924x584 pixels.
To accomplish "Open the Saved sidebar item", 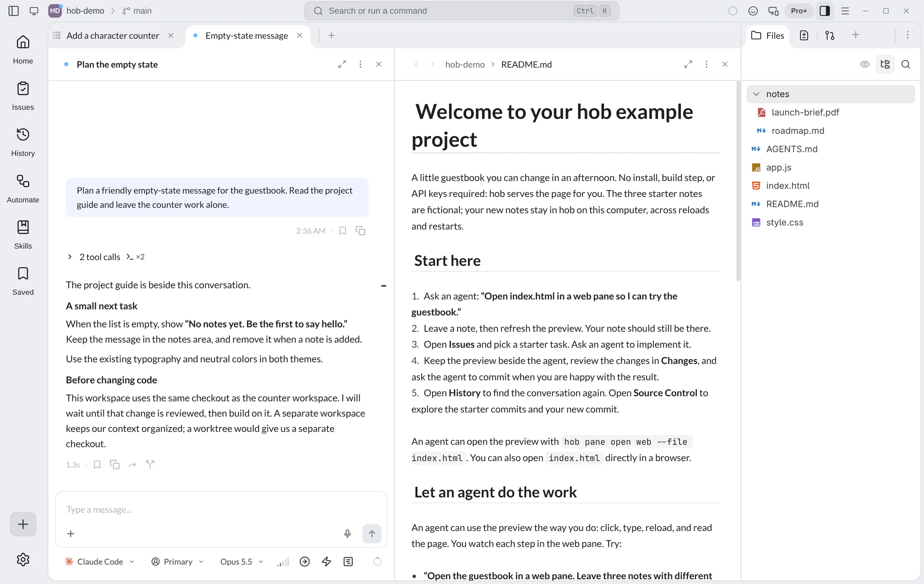I will coord(23,281).
